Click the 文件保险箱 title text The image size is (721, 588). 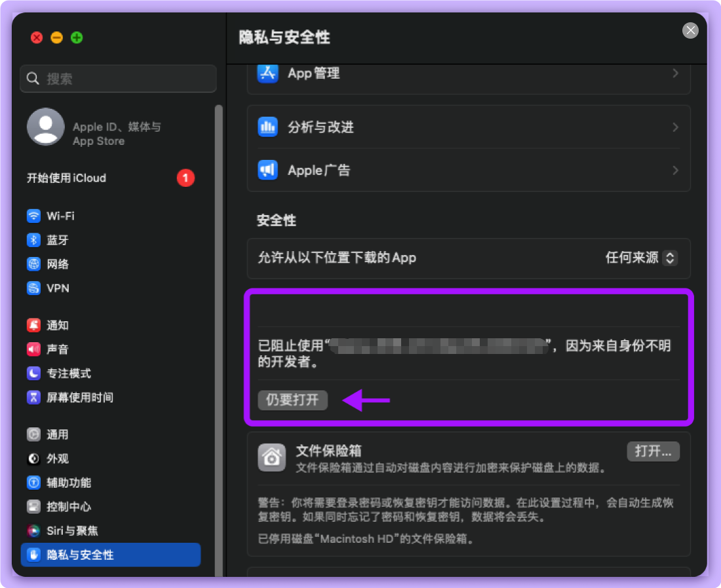[x=329, y=451]
